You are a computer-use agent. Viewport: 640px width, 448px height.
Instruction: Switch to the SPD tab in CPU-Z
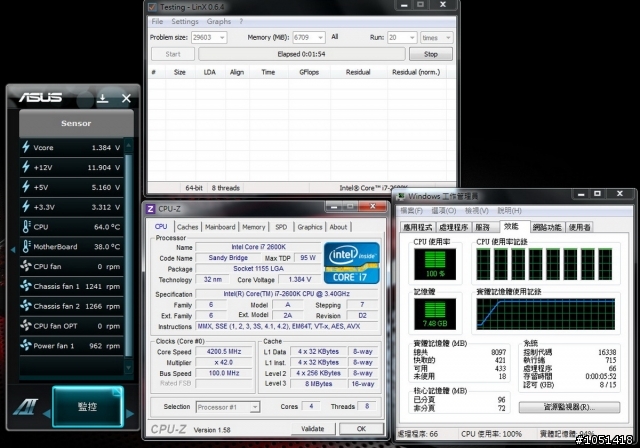pos(281,227)
